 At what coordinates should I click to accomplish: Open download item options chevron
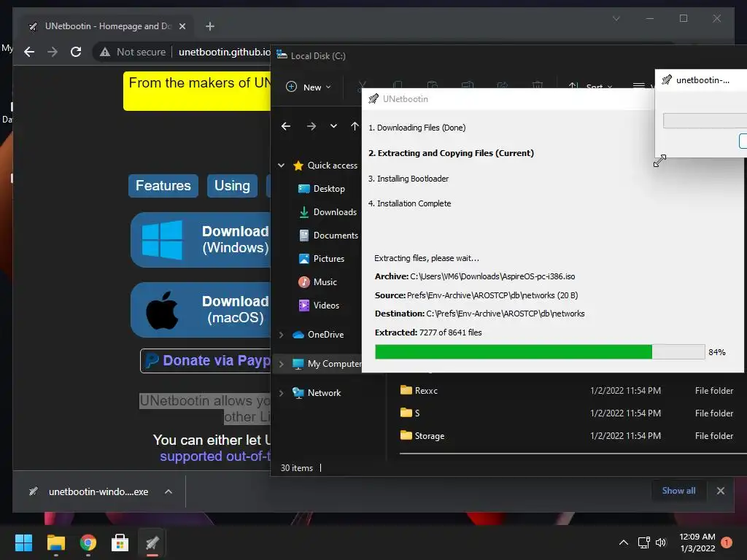pos(169,491)
